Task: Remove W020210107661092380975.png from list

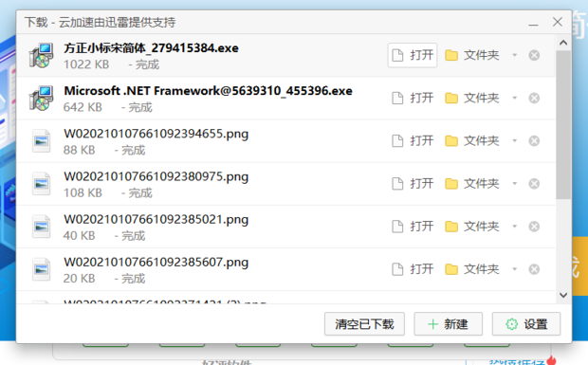Action: pyautogui.click(x=534, y=183)
